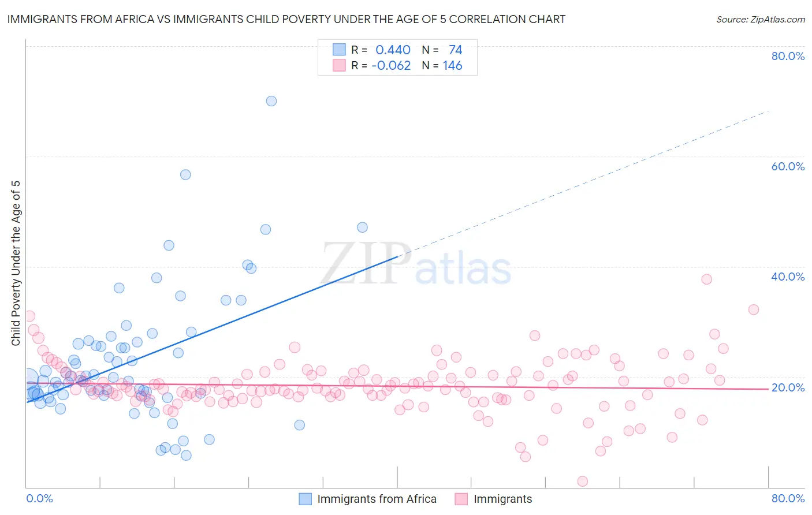Click the 20.0% y-axis tick label

[x=788, y=387]
